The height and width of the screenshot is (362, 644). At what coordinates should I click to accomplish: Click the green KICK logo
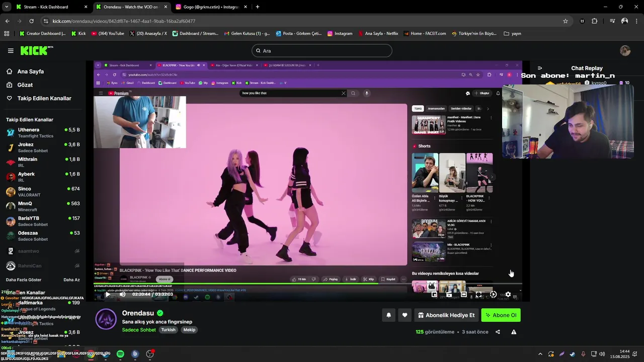click(37, 50)
